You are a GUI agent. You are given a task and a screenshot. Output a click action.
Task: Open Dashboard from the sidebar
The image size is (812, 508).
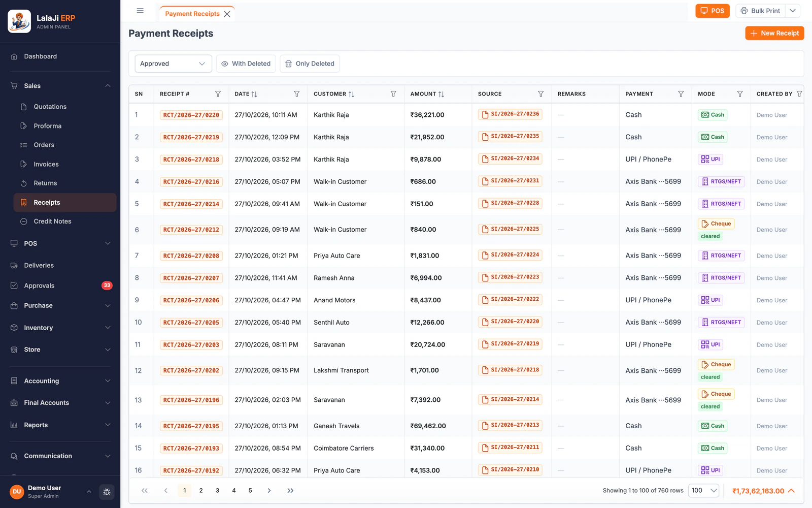(x=60, y=56)
